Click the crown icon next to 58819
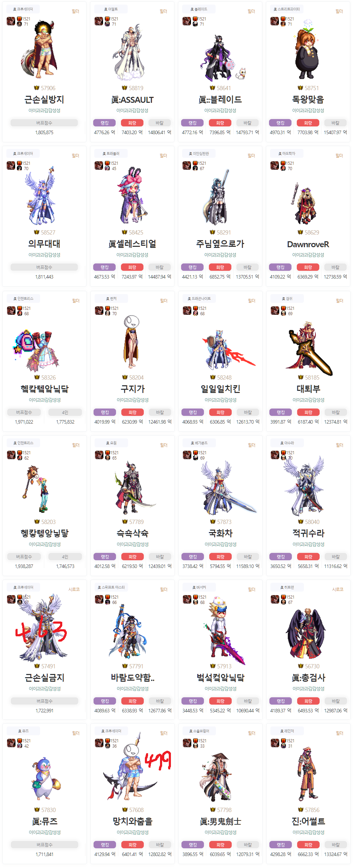This screenshot has height=868, width=358. pyautogui.click(x=124, y=88)
